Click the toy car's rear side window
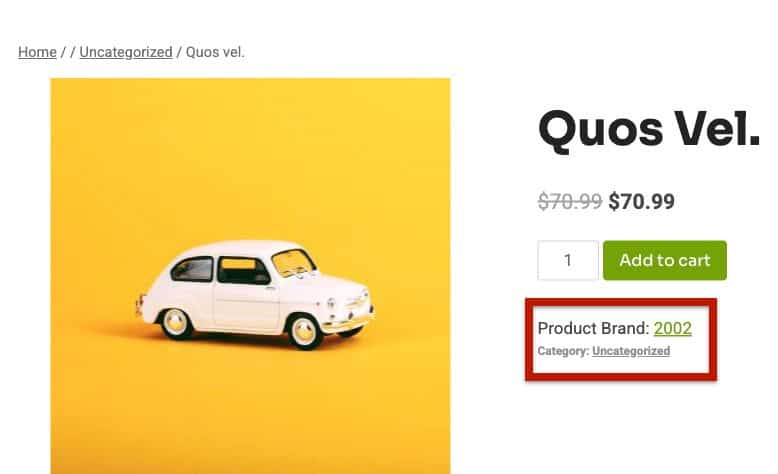Viewport: 778px width, 474px height. coord(193,269)
